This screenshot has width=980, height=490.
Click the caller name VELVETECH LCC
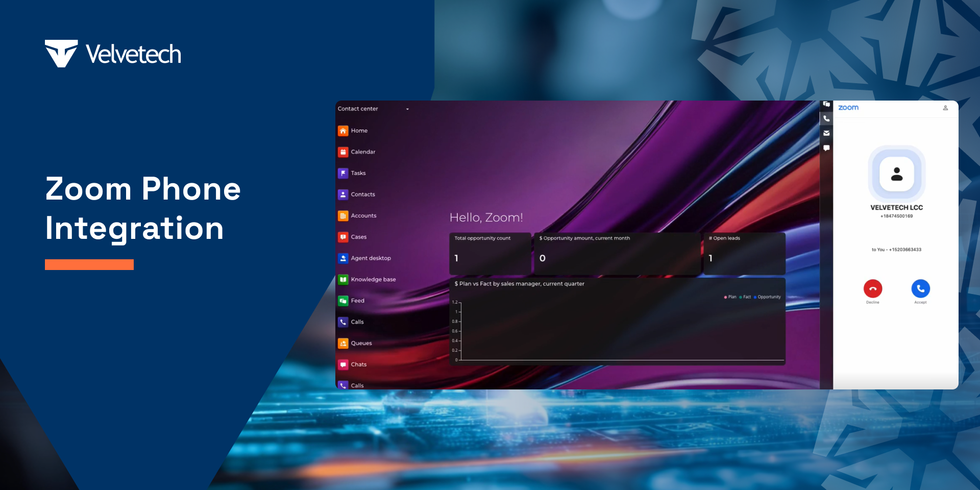(x=897, y=208)
